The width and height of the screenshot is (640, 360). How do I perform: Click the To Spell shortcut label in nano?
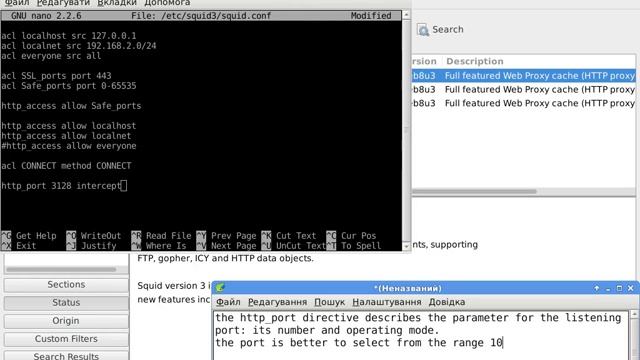click(x=361, y=246)
